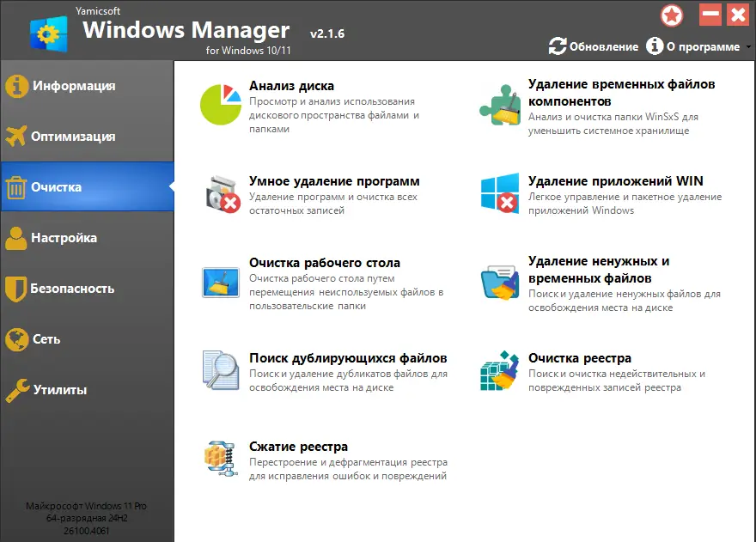Open the Информация section
756x542 pixels.
[x=88, y=86]
